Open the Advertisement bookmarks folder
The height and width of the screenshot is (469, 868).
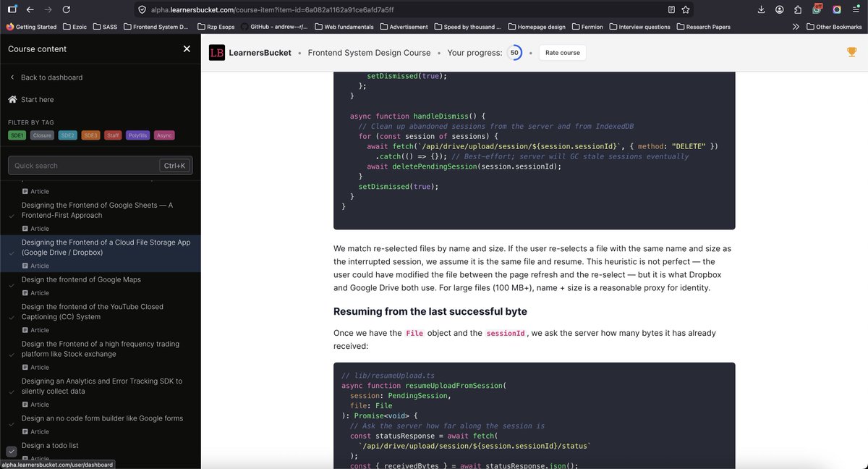coord(404,27)
